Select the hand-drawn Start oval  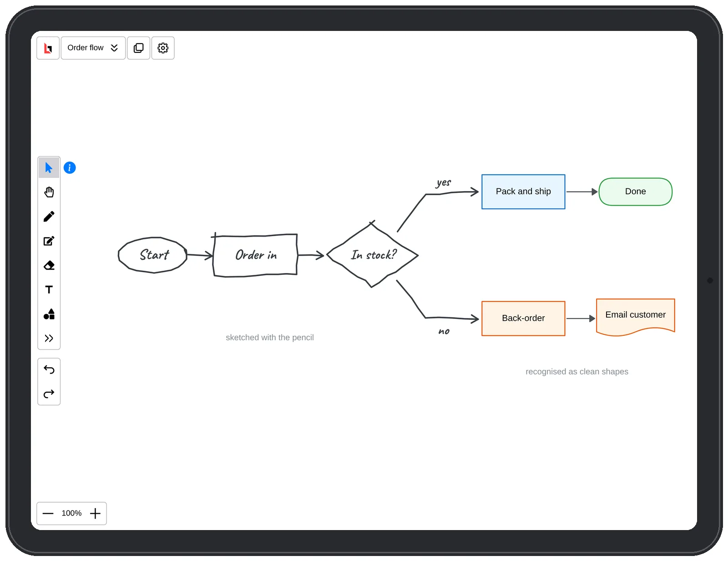point(153,255)
